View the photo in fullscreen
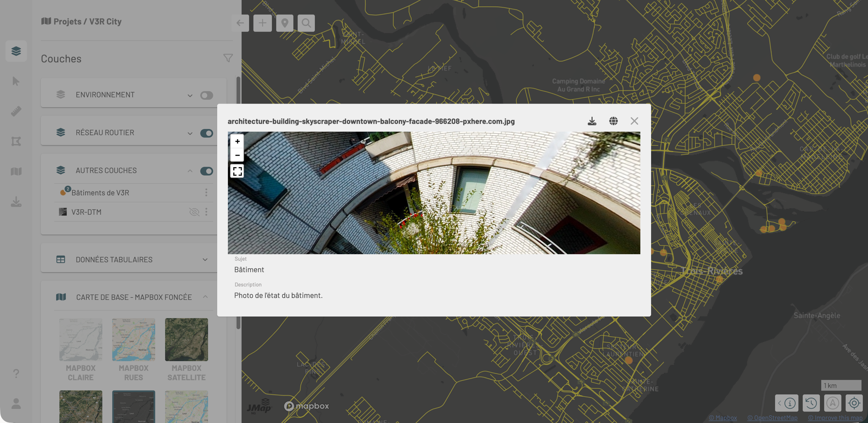The image size is (868, 423). (237, 171)
